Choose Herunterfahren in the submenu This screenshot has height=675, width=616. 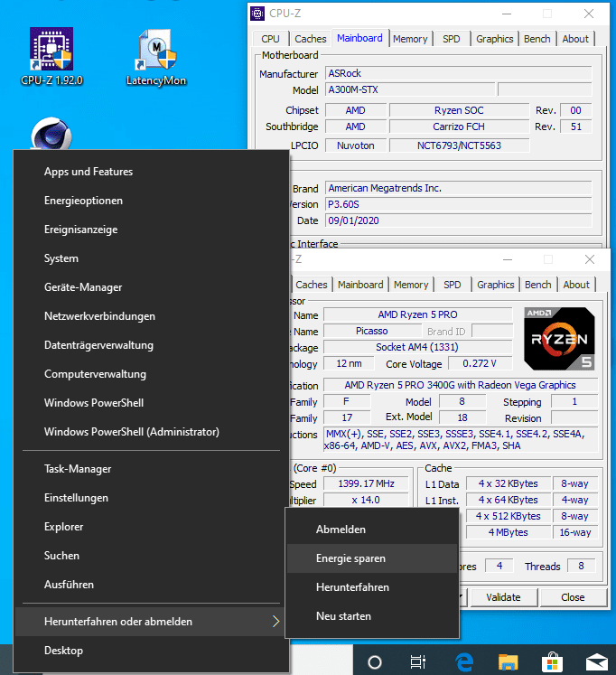[x=372, y=587]
